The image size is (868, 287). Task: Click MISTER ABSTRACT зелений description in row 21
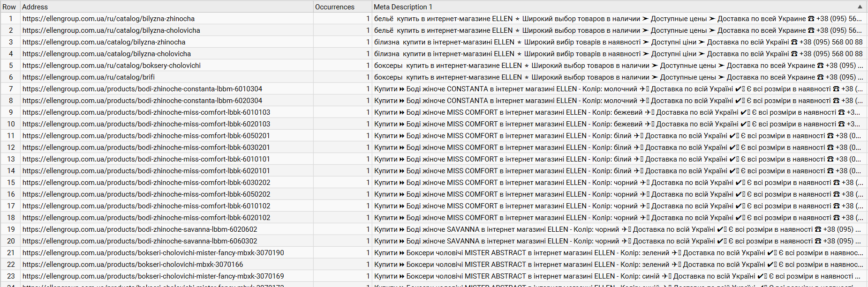(x=619, y=253)
